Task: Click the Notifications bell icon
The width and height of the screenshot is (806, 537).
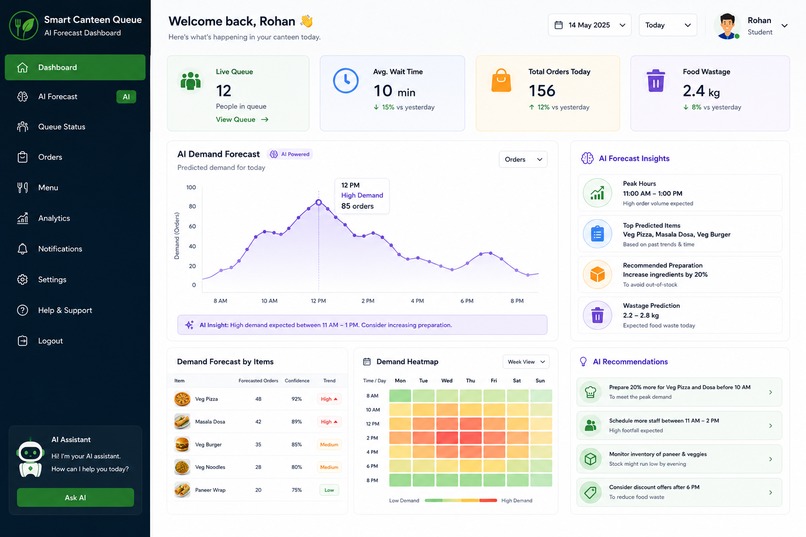Action: tap(23, 249)
